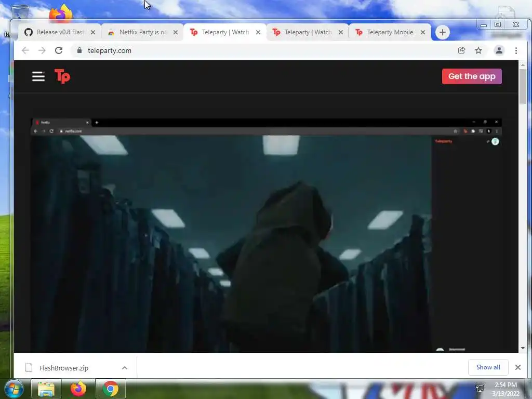Click the red Tp logo
532x399 pixels.
(x=62, y=76)
